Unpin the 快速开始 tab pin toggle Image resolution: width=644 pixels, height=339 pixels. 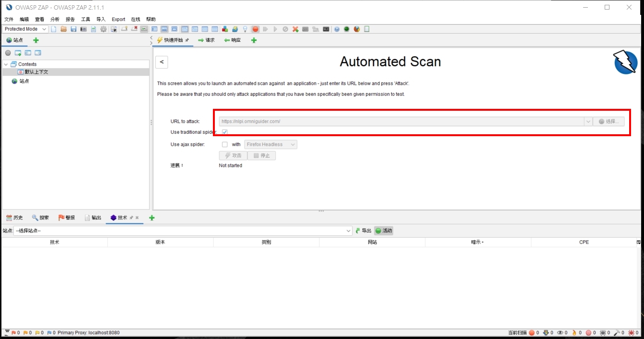pos(187,41)
